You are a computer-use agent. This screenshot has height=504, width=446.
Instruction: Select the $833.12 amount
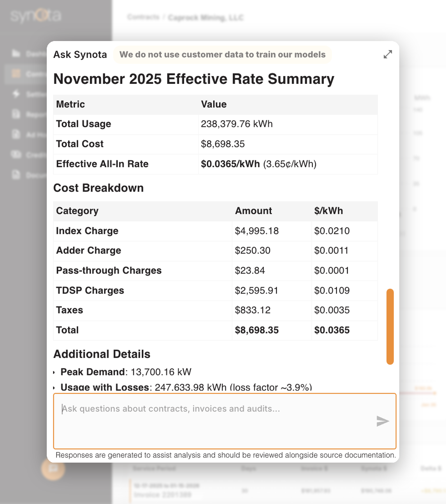[252, 310]
